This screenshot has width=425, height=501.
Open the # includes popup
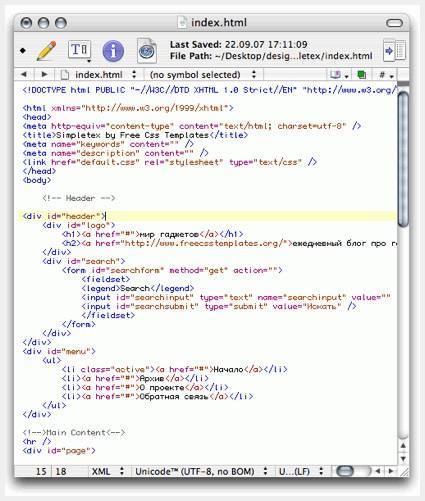pos(386,75)
